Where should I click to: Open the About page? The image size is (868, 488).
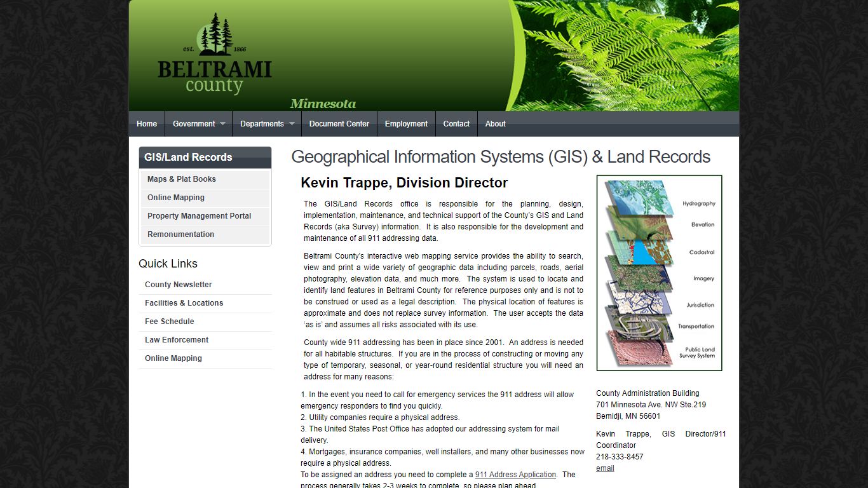click(496, 124)
